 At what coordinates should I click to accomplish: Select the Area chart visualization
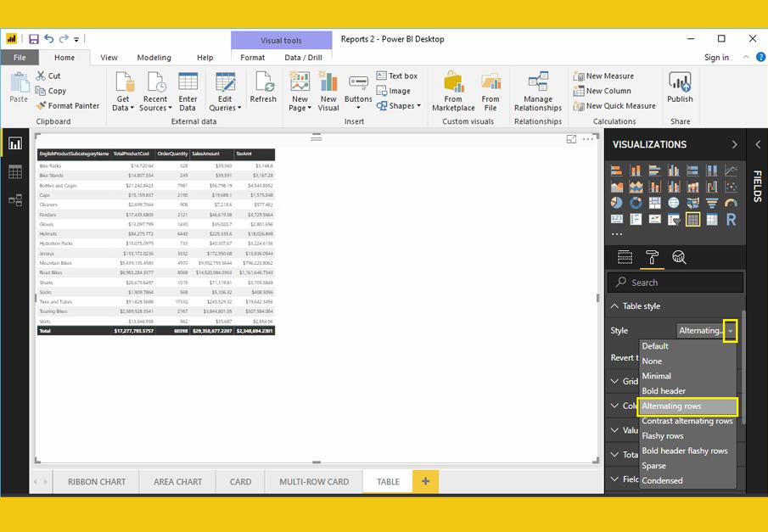coord(617,187)
